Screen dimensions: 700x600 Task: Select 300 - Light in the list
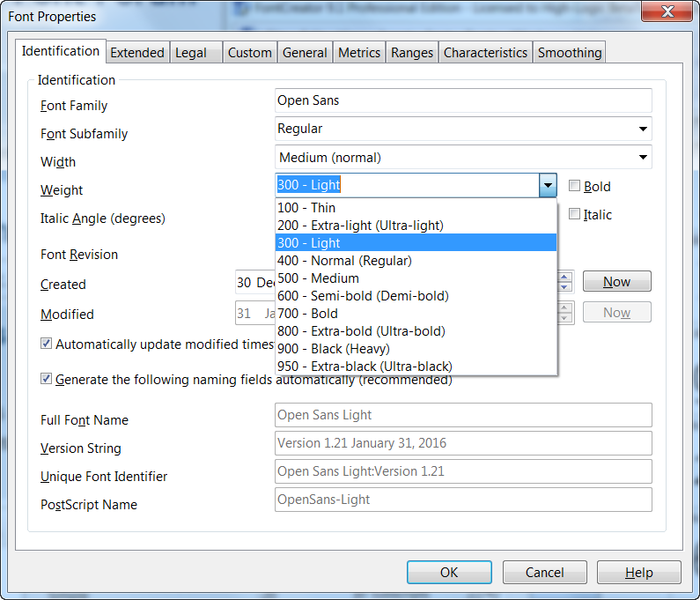pyautogui.click(x=416, y=242)
